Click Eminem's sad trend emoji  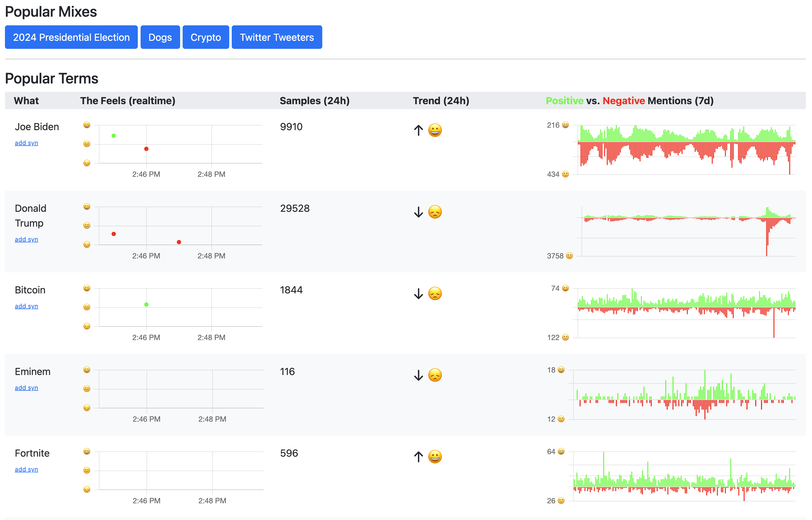tap(435, 375)
